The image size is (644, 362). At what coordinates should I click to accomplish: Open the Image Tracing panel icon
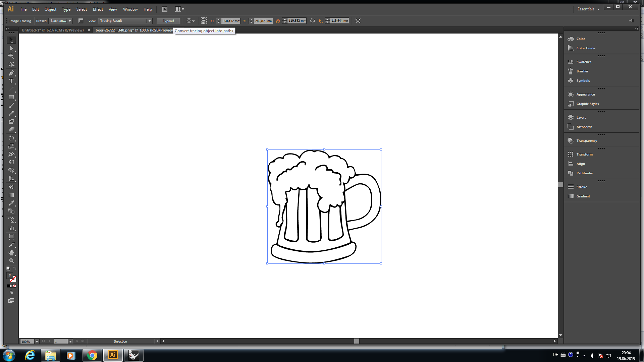[81, 21]
